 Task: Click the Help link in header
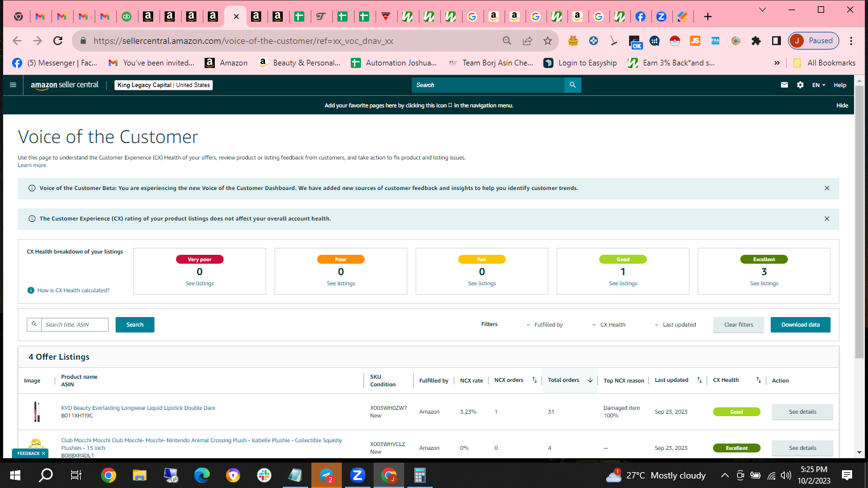click(x=840, y=85)
